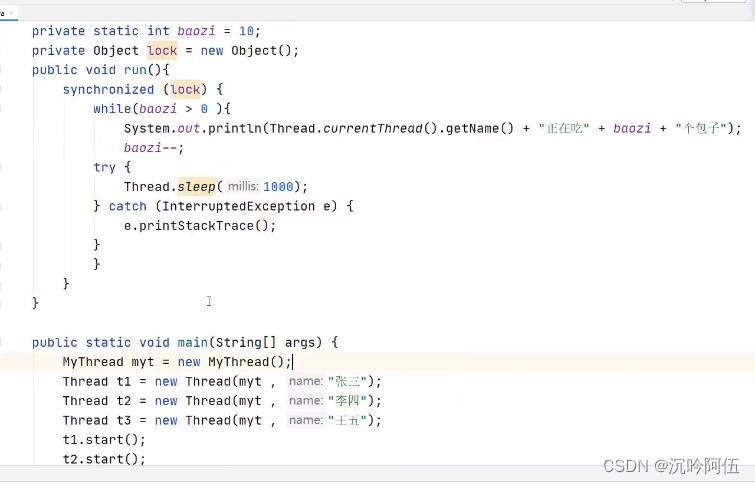Click the main method name
The width and height of the screenshot is (755, 484).
(193, 342)
